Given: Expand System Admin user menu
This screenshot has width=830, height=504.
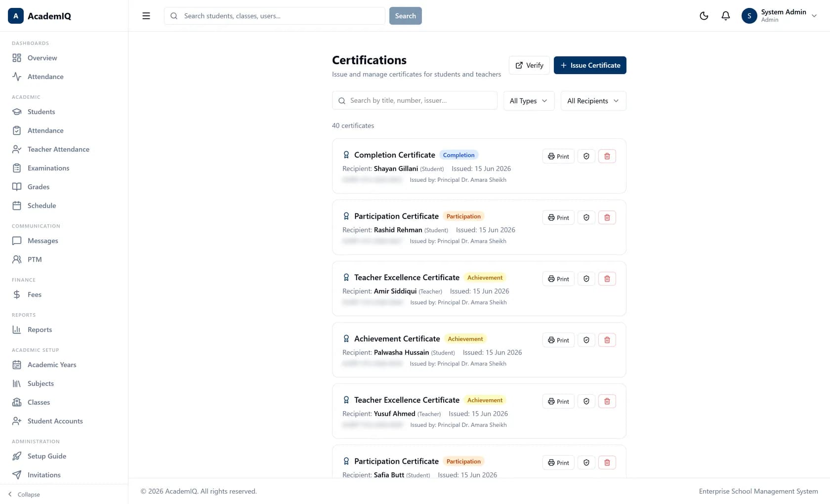Looking at the screenshot, I should click(x=779, y=16).
